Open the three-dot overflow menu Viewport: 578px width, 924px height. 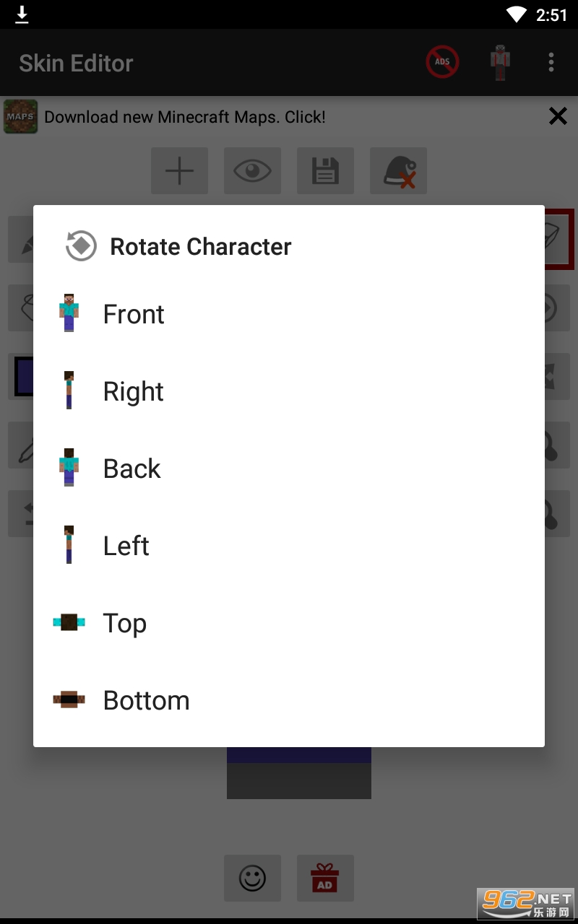(x=551, y=62)
